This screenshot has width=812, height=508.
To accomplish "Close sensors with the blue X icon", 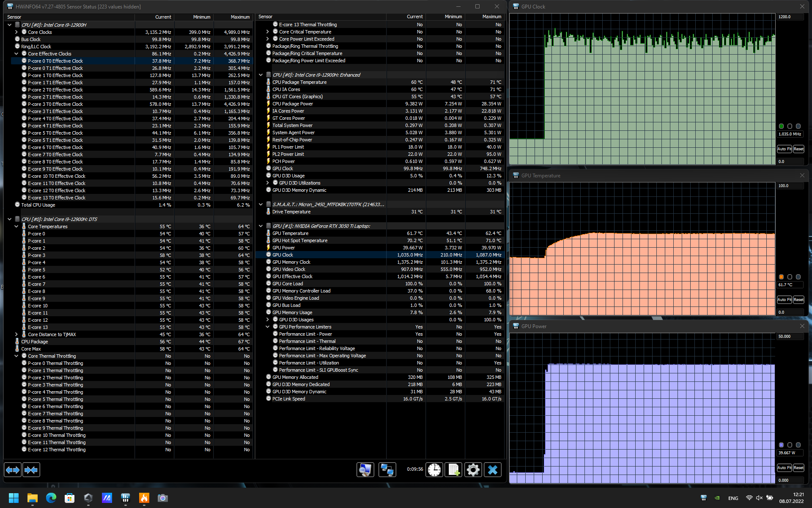I will tap(493, 469).
